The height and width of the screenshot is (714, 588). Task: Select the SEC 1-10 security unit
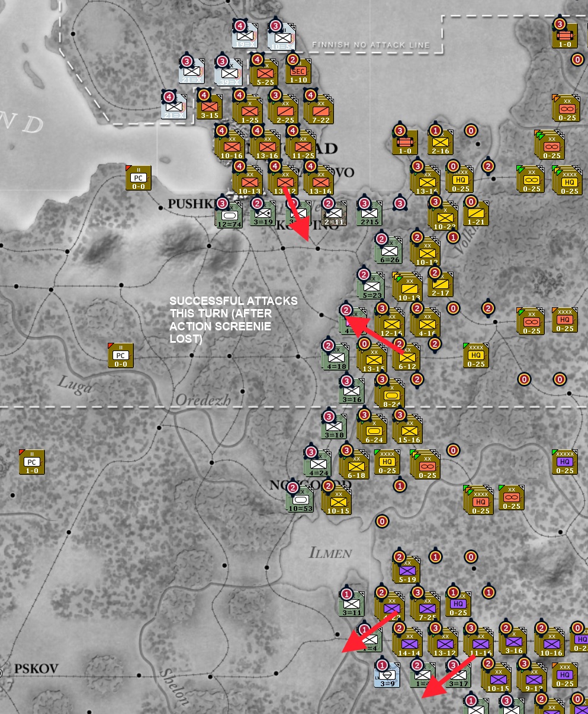(298, 72)
